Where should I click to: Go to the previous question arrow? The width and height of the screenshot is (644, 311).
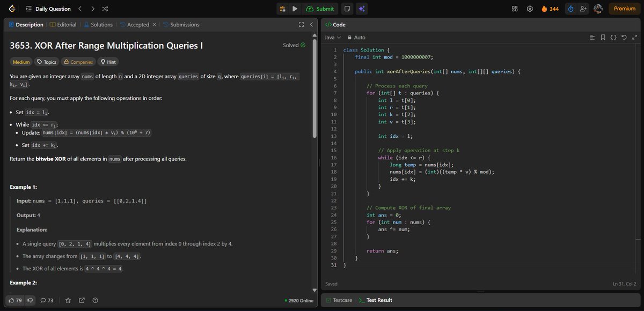point(80,9)
